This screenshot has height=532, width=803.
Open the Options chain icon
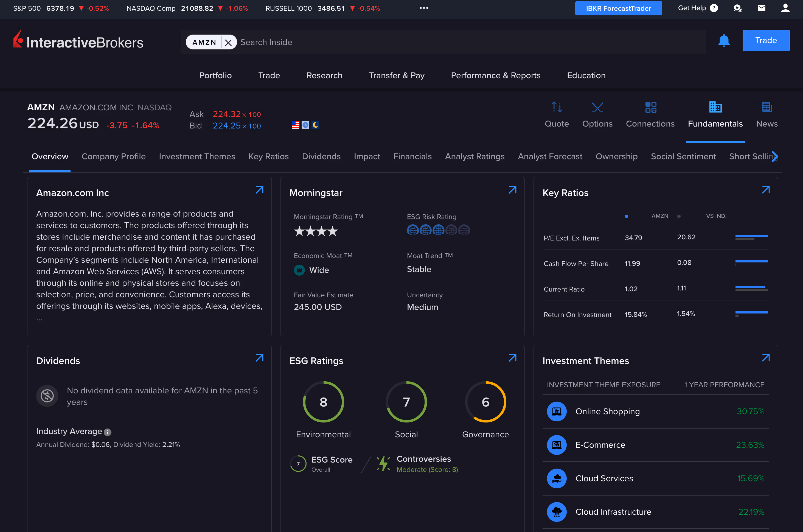pos(597,107)
